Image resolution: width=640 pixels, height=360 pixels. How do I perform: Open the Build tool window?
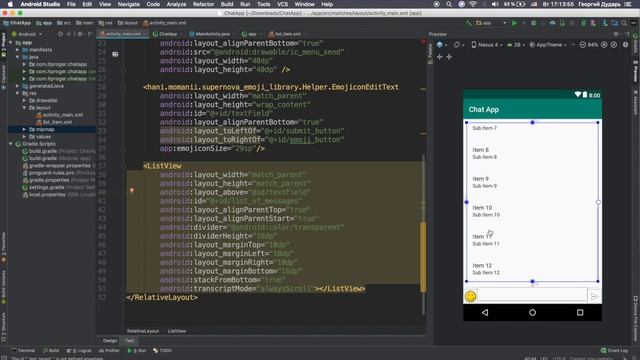tap(51, 351)
